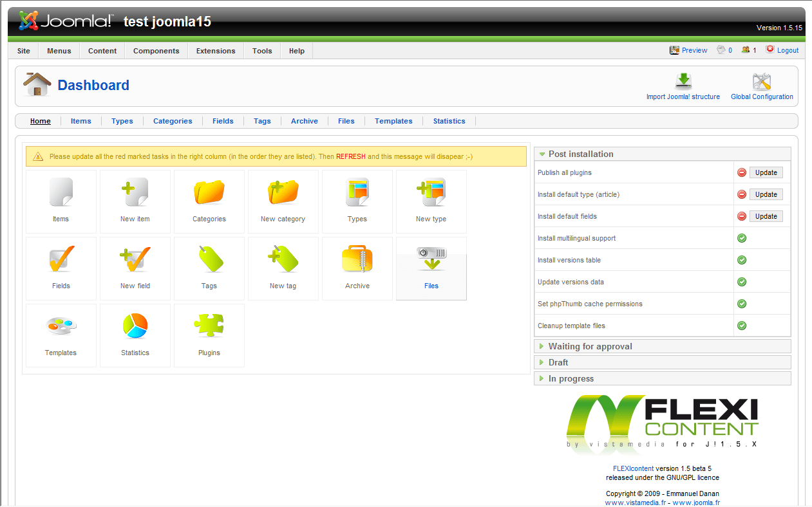812x507 pixels.
Task: Click the logged-in users icon showing 1
Action: tap(746, 50)
